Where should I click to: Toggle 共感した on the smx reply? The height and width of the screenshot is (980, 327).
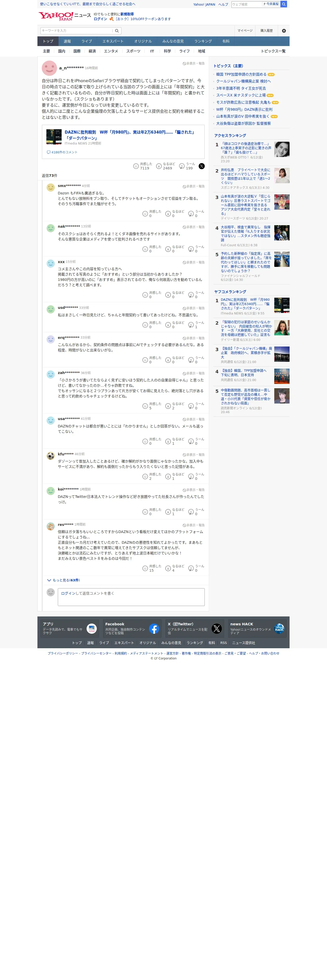(152, 213)
